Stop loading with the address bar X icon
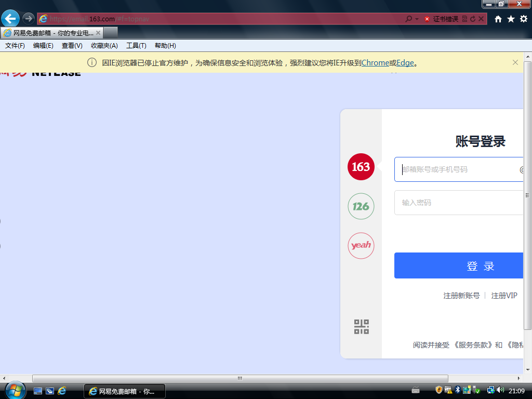 481,19
